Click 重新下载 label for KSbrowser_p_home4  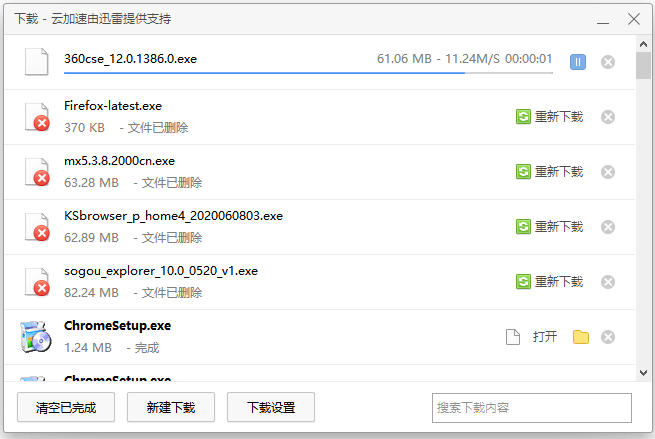point(559,227)
